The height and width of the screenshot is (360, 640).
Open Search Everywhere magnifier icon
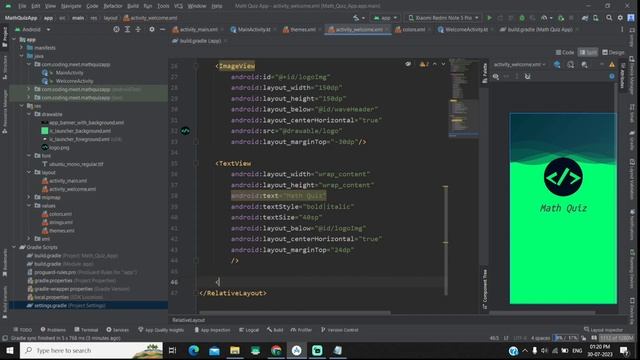(609, 18)
